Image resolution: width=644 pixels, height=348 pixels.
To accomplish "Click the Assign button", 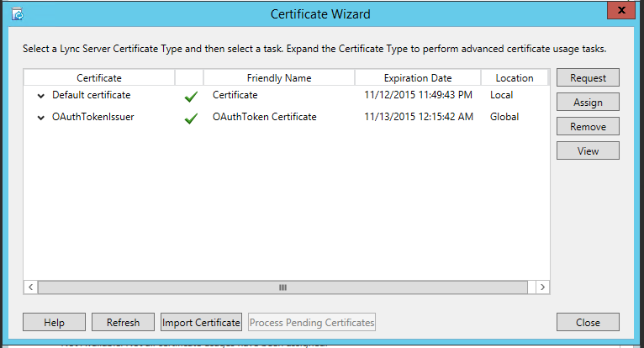I will tap(588, 102).
